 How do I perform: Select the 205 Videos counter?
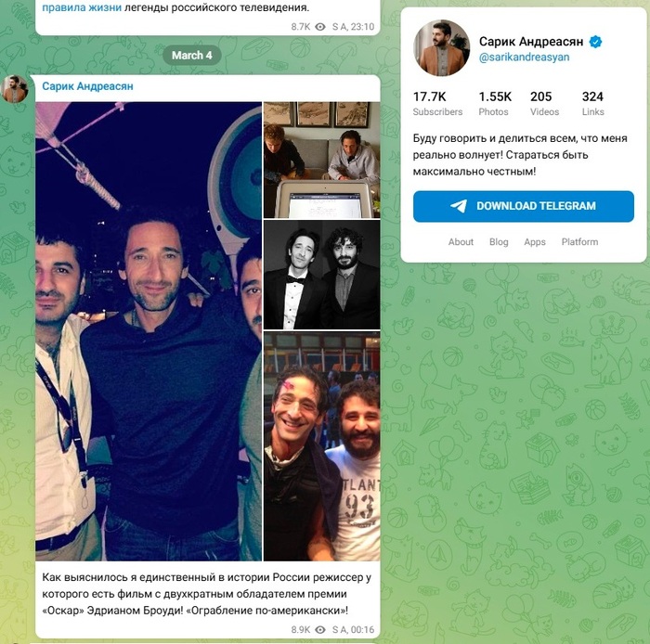pos(544,104)
